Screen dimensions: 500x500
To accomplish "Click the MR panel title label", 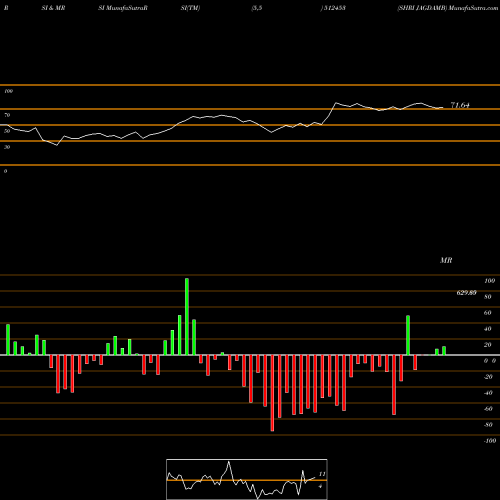I will (x=446, y=260).
